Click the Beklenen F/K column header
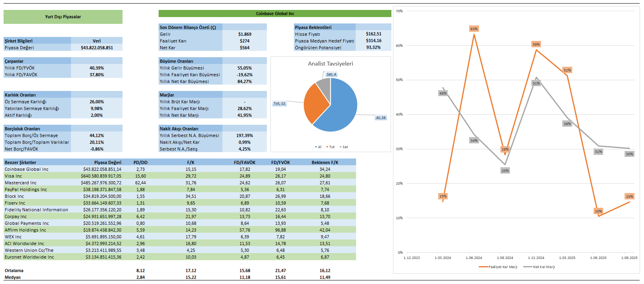 (x=325, y=162)
